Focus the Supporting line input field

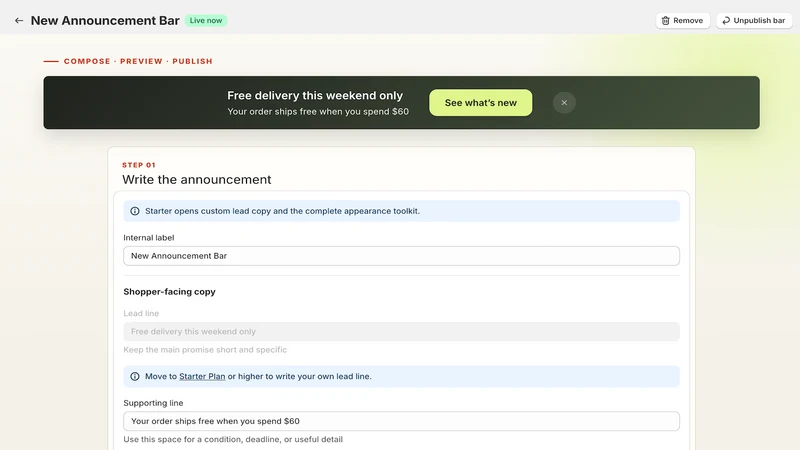click(402, 421)
